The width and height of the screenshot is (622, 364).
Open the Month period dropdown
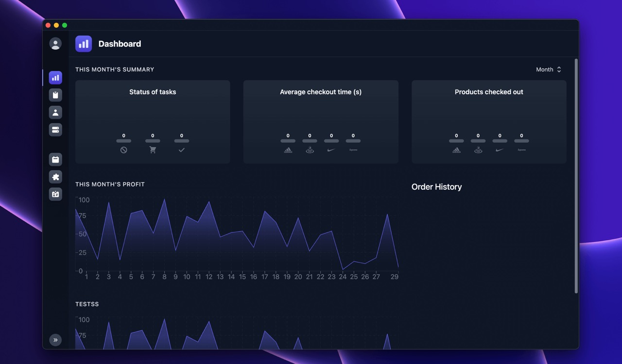(548, 69)
